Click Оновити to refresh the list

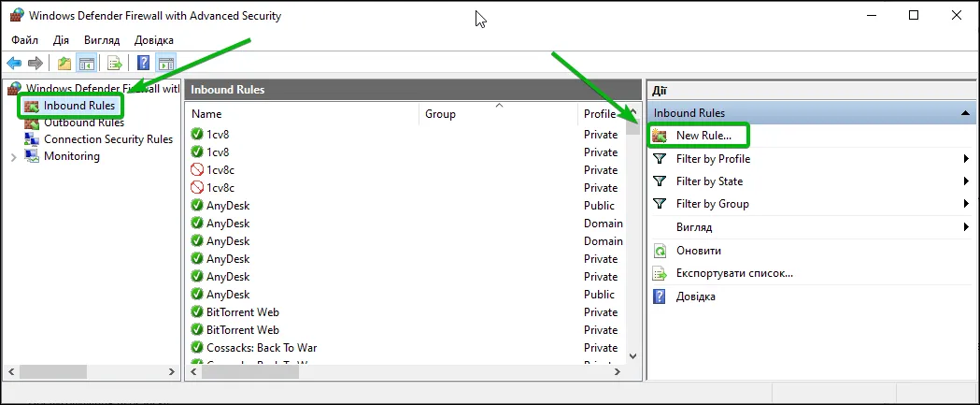(698, 251)
